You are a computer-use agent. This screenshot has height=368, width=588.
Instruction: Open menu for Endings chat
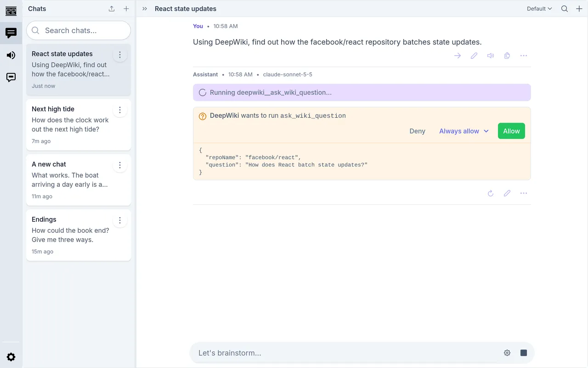click(x=120, y=220)
